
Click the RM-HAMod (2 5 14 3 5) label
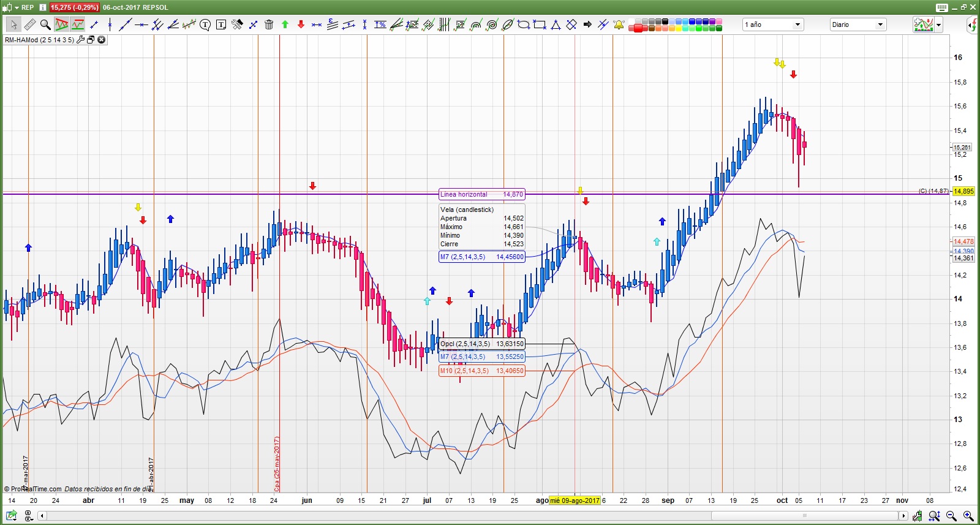39,40
